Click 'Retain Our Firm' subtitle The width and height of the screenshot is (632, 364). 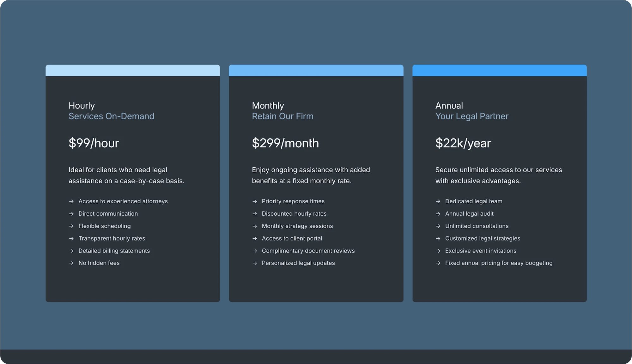pos(283,116)
